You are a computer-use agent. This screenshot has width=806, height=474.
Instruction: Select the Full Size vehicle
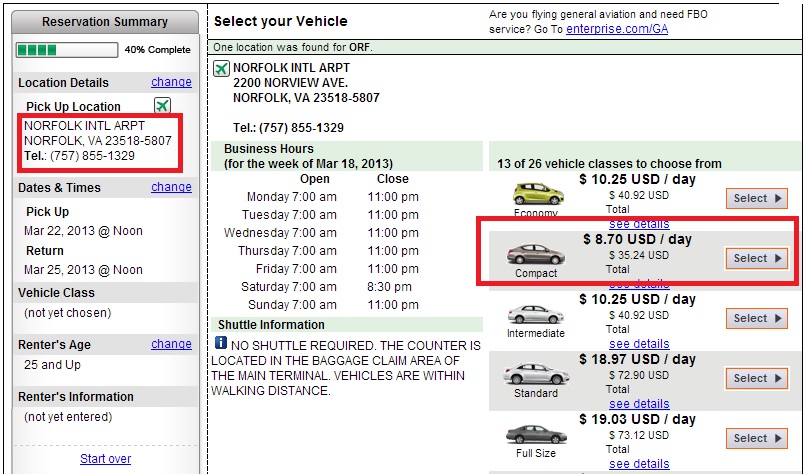tap(757, 439)
